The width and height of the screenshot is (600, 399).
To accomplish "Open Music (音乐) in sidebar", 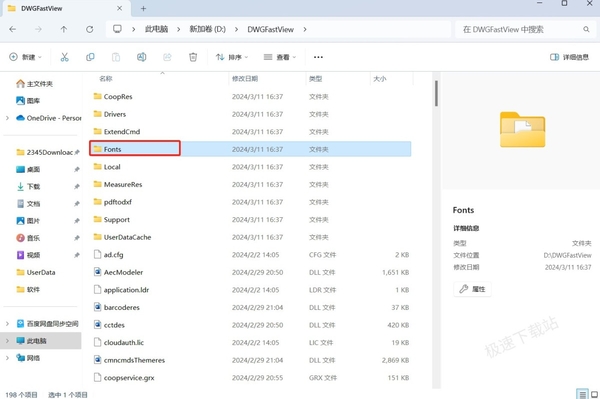I will (28, 238).
